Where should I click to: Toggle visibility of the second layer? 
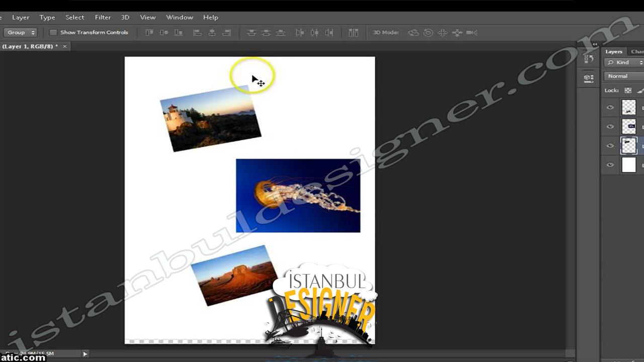click(610, 127)
